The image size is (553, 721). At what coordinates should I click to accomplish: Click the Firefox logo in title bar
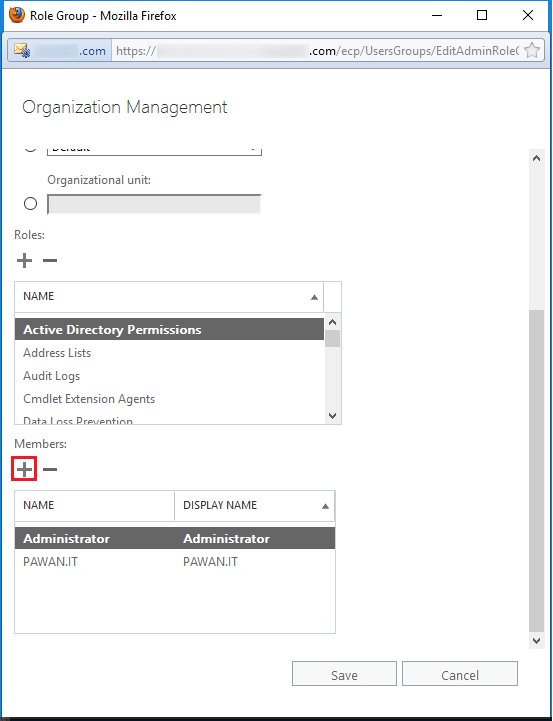click(x=17, y=15)
